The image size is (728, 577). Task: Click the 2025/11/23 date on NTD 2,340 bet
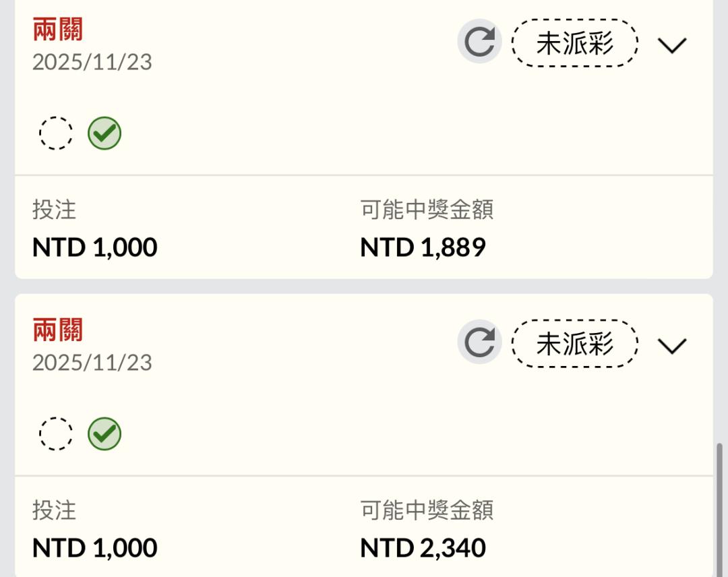point(92,363)
